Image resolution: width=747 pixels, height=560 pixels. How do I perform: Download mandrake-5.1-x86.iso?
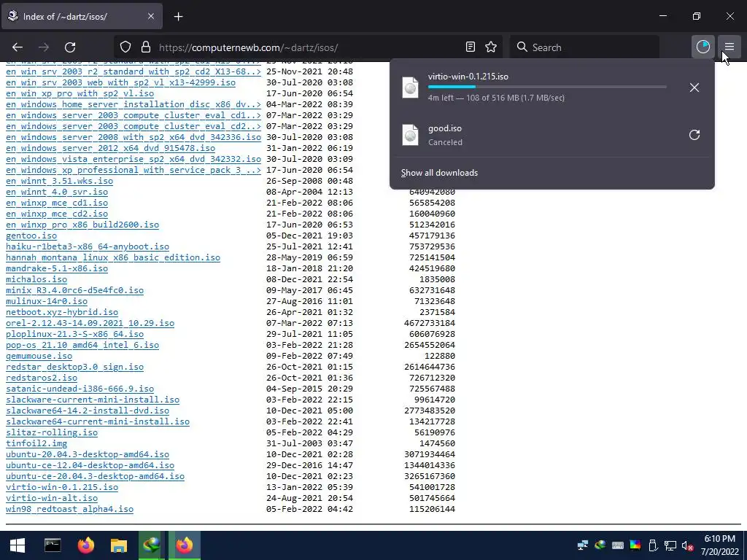pyautogui.click(x=57, y=268)
